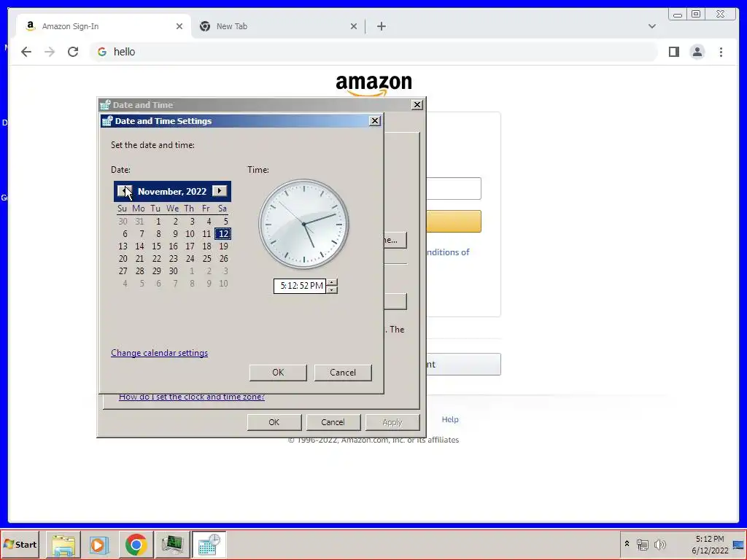Screen dimensions: 747x560
Task: Open Chrome three-dot menu
Action: (721, 52)
